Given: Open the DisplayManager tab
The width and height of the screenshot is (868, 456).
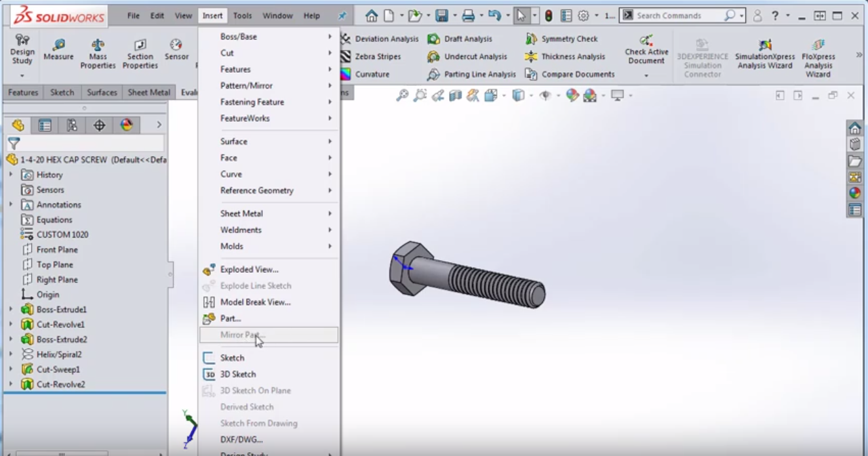Looking at the screenshot, I should pos(127,125).
